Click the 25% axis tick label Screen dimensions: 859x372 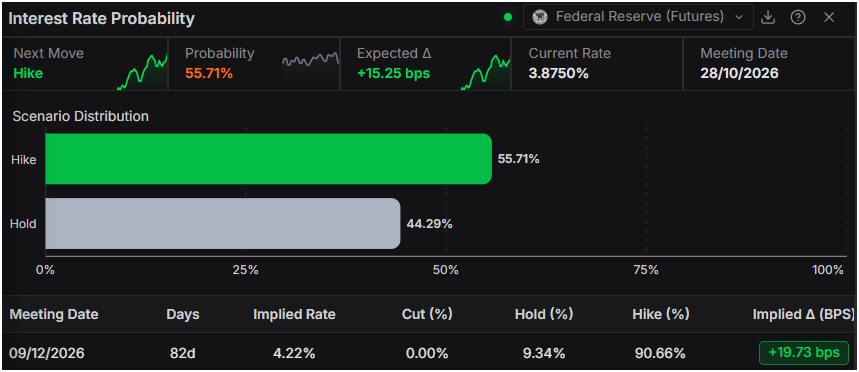point(245,270)
